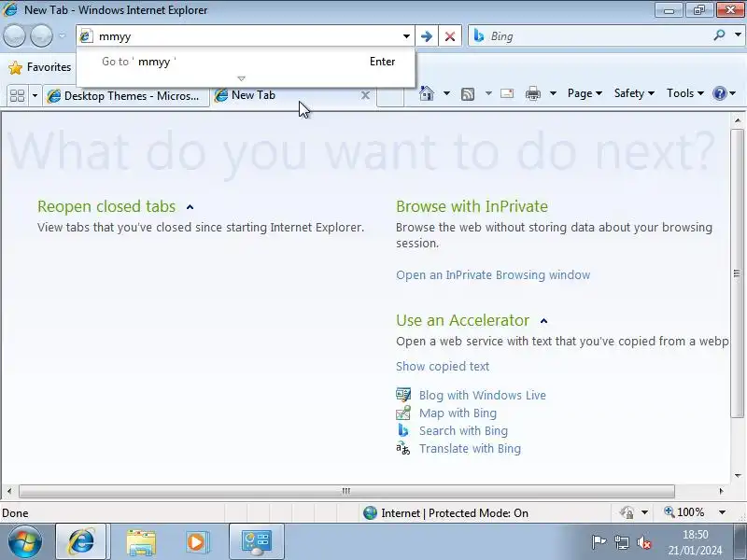Open the Favorites button
Screen dimensions: 747x560
(x=40, y=67)
